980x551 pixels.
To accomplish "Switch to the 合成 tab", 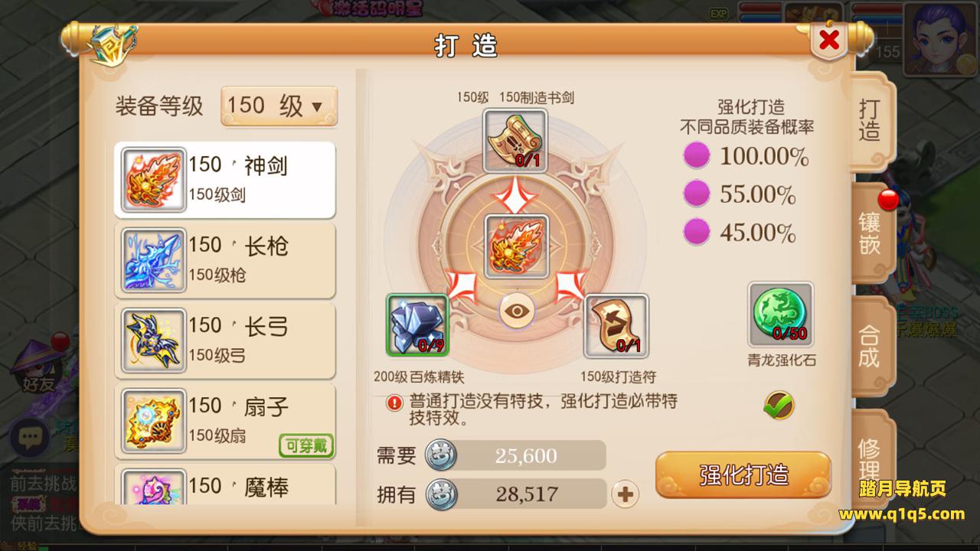I will (x=870, y=346).
